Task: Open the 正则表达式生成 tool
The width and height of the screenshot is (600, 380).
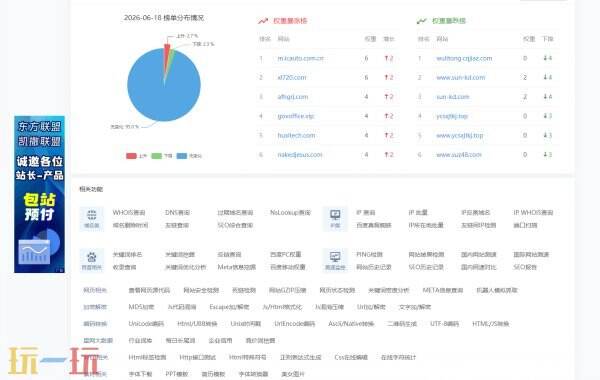Action: point(300,357)
